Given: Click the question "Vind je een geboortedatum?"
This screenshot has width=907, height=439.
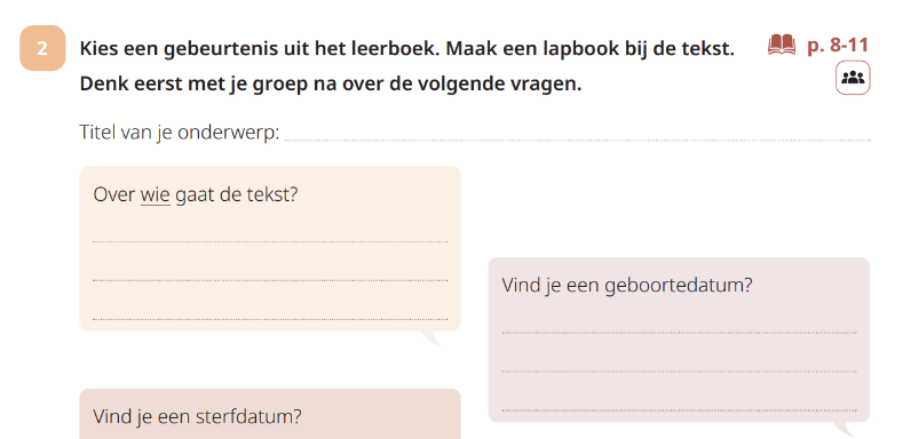Looking at the screenshot, I should (x=627, y=285).
